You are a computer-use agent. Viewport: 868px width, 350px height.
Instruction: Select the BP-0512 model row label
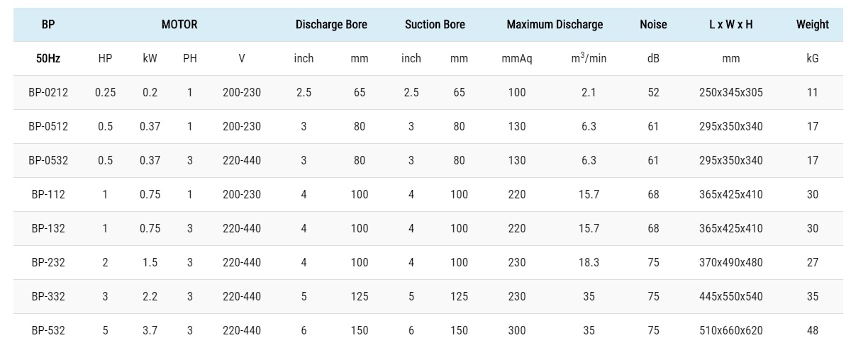(48, 126)
